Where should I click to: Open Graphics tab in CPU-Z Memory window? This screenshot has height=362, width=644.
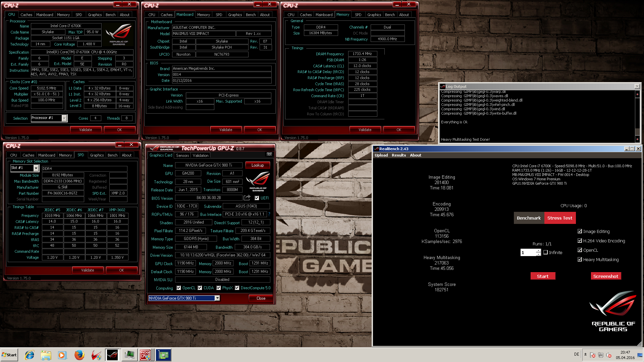pos(374,15)
